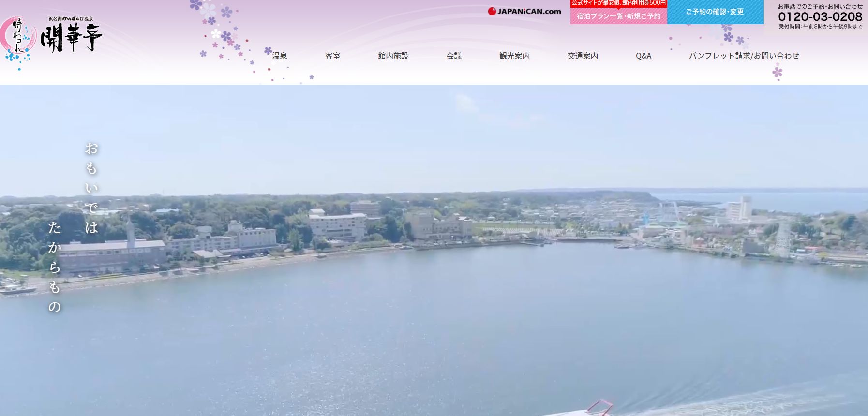Open 宿泊プラン一覧・新規ご予約 pink button
The height and width of the screenshot is (416, 868).
point(618,16)
